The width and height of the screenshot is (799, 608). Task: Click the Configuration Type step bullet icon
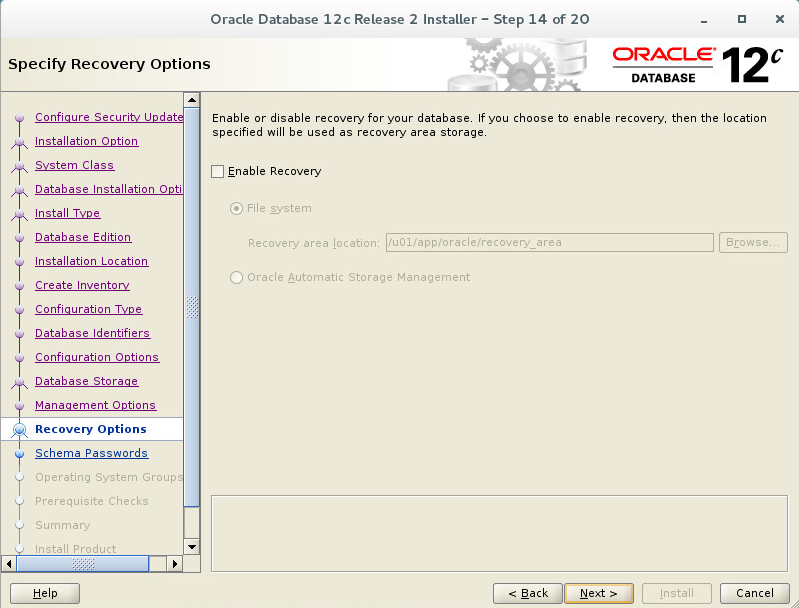click(19, 310)
